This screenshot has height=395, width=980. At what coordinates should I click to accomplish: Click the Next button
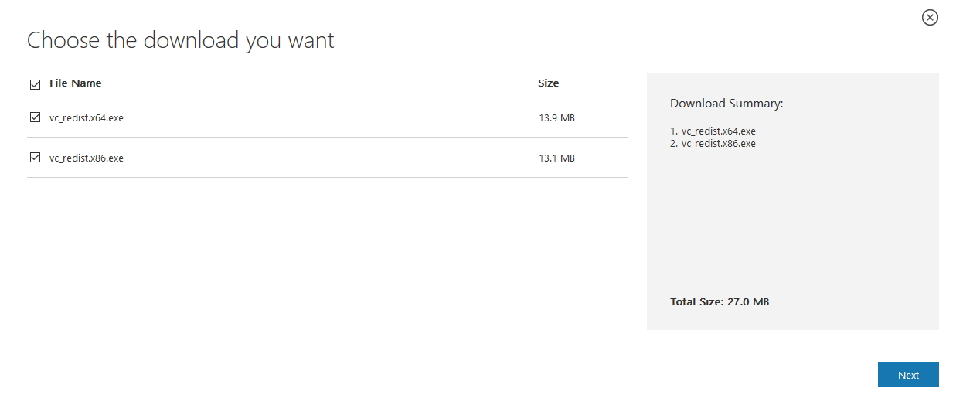tap(908, 375)
